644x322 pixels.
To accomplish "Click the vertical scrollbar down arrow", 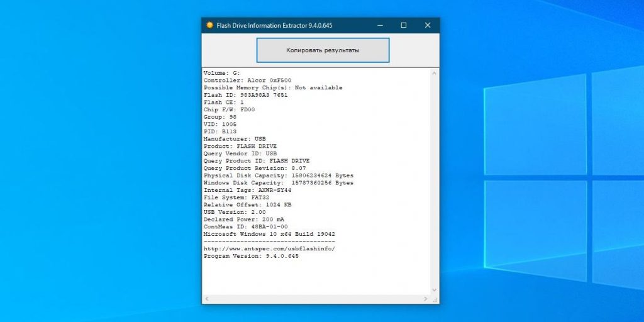I will click(434, 289).
